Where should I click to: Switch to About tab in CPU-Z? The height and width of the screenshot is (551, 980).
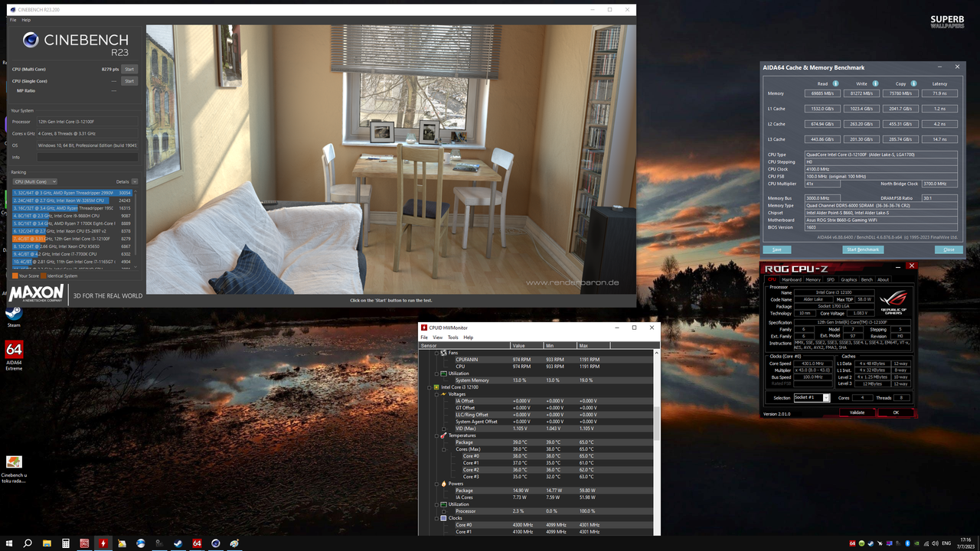(x=884, y=279)
